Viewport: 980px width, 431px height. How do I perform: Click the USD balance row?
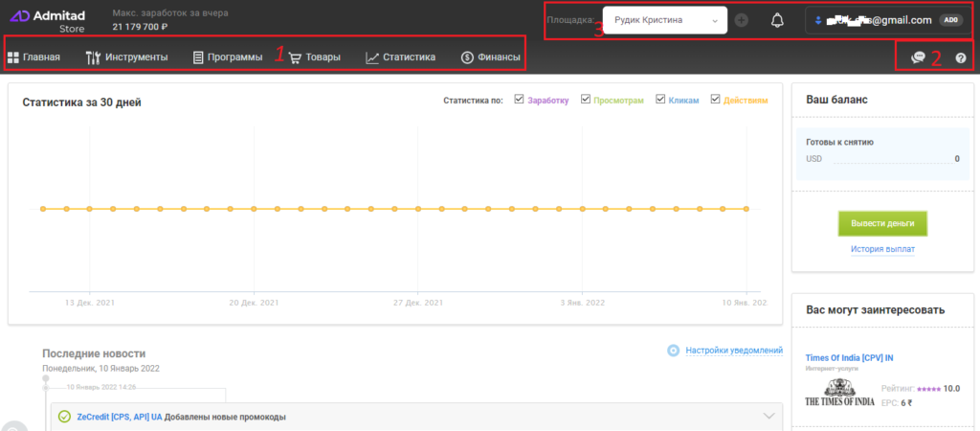tap(883, 159)
